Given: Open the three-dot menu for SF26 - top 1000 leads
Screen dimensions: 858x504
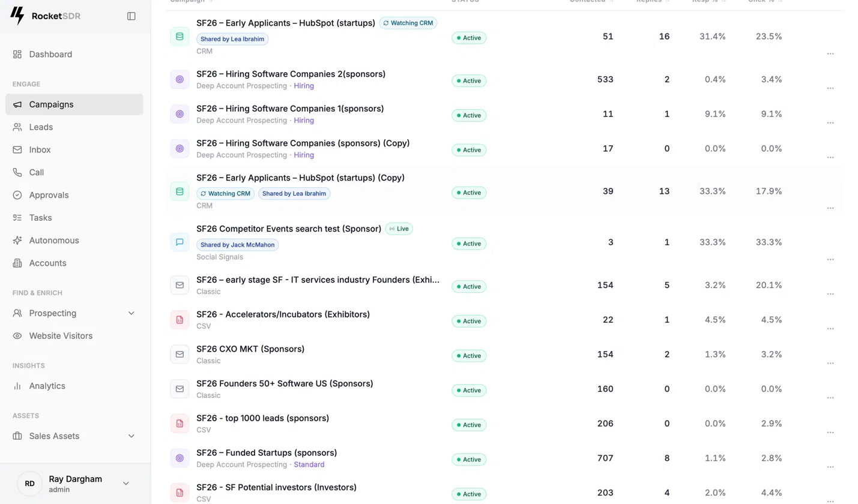Looking at the screenshot, I should [830, 433].
